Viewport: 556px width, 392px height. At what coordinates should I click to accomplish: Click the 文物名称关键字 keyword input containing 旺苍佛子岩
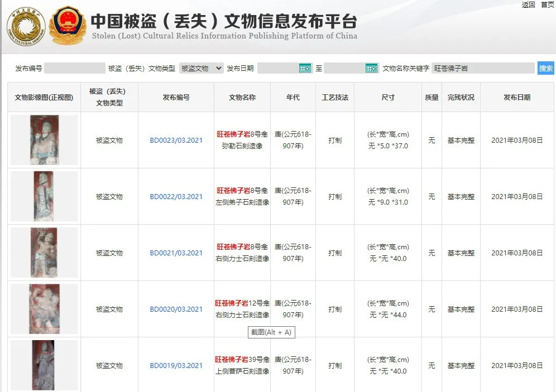click(482, 68)
